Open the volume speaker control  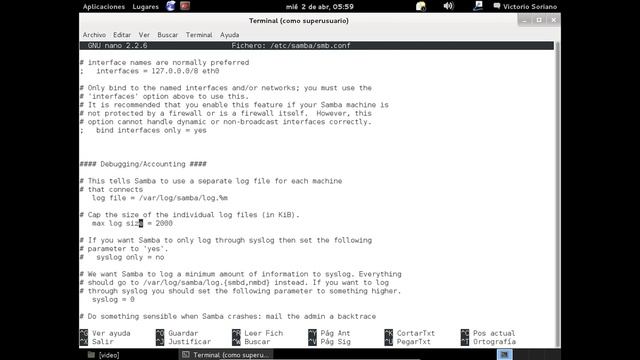click(448, 6)
